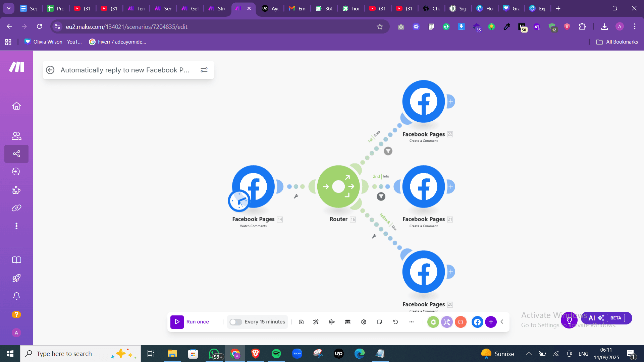Open the notes sticky icon

tap(380, 322)
